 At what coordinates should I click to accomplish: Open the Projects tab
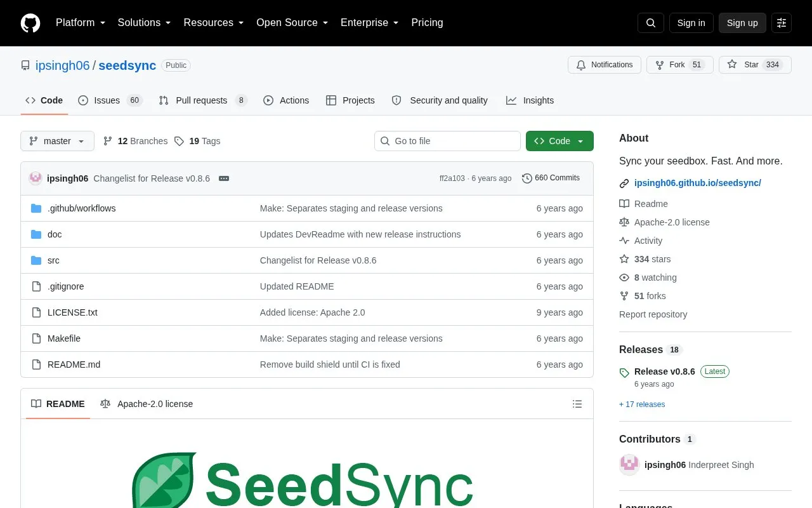350,100
